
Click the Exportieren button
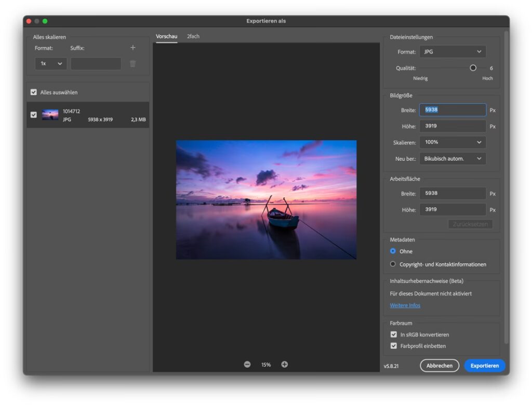tap(484, 366)
